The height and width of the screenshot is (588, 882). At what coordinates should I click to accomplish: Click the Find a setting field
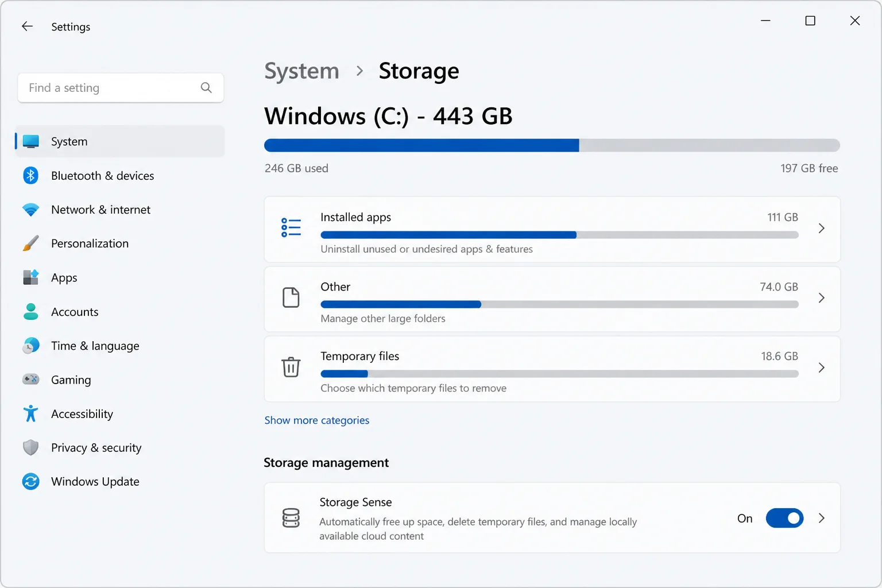(x=121, y=88)
